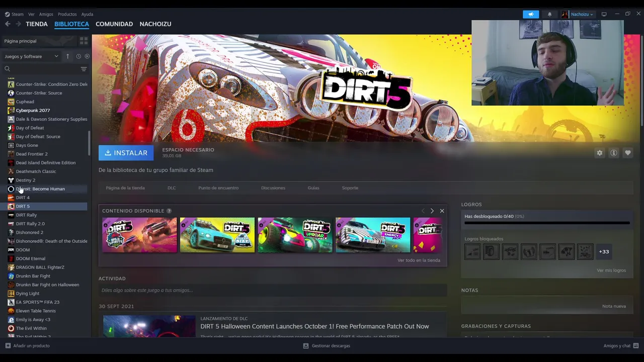Open DIRT 5 settings gear
Viewport: 644px width, 362px height.
pyautogui.click(x=599, y=153)
